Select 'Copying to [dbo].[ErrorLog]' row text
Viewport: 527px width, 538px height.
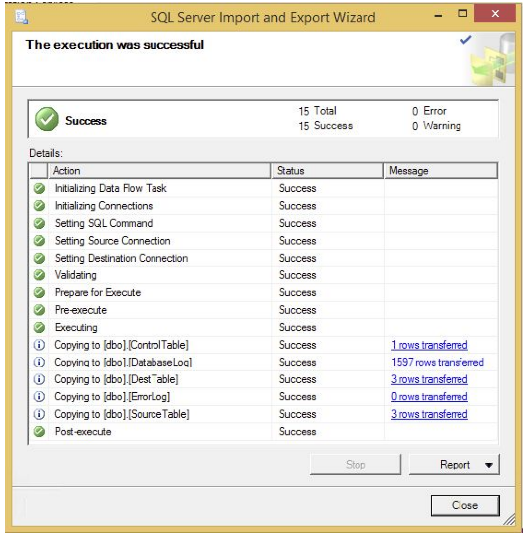click(x=112, y=397)
